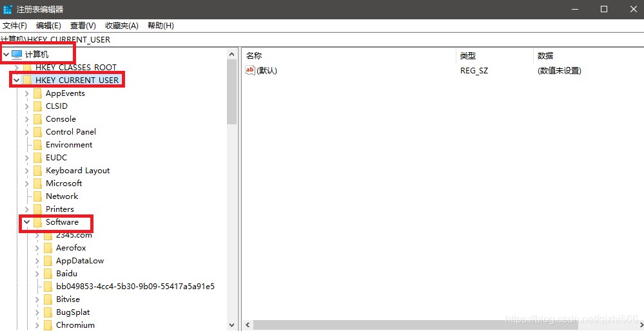Click the bb049853 GUID folder icon
Image resolution: width=644 pixels, height=331 pixels.
pos(48,287)
